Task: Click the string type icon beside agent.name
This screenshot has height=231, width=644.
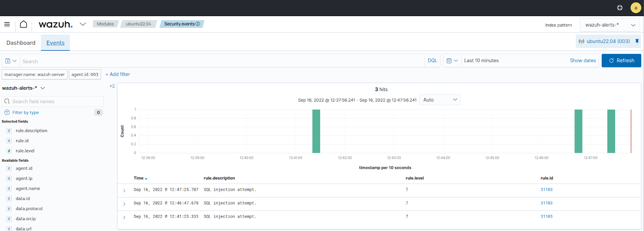Action: point(9,189)
